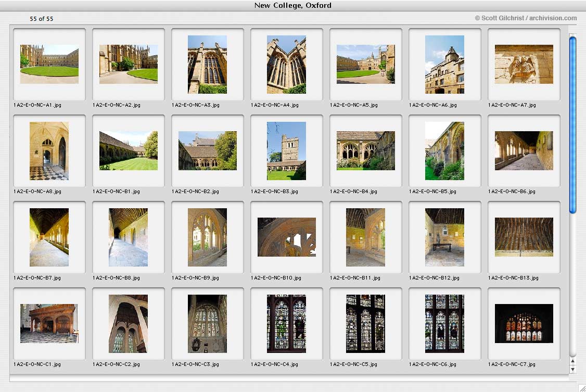Select thumbnail 1 A2-E-O-NC-B9.jpg
Viewport: 586px width, 392px height.
(208, 237)
